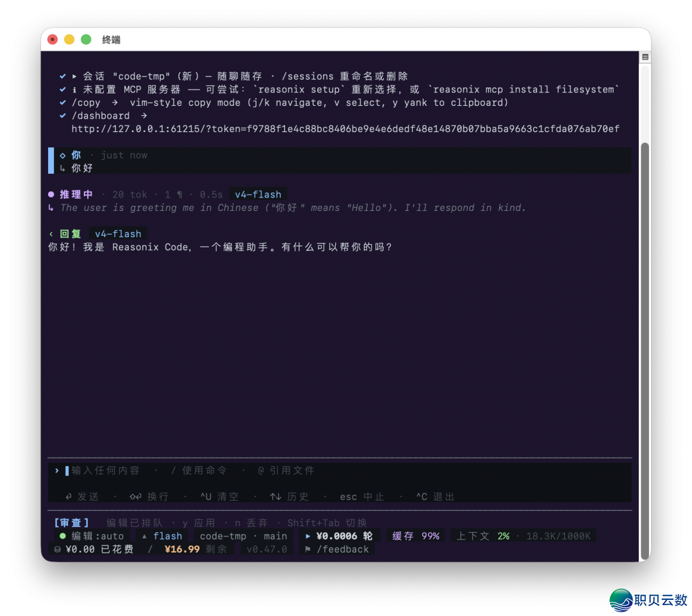Click the 20 tok token count

tap(129, 194)
